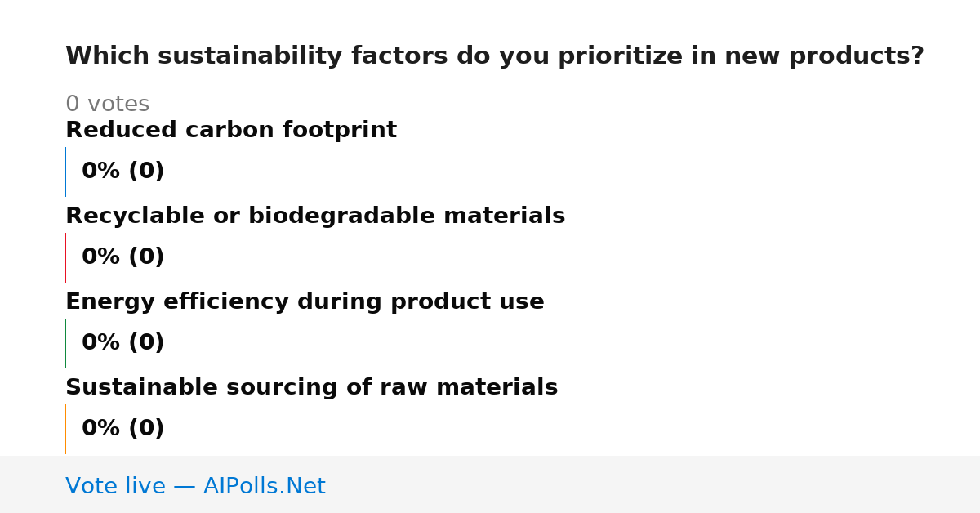
Task: Click the blue bar for Reduced carbon footprint
Action: pyautogui.click(x=65, y=172)
